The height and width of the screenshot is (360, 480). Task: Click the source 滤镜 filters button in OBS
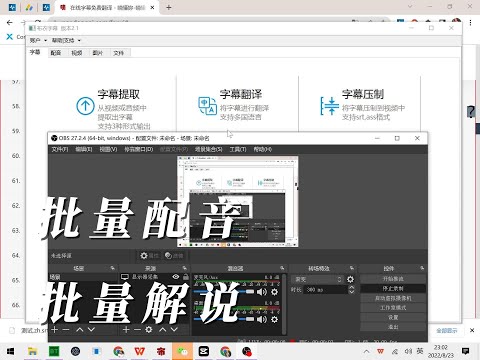(174, 256)
